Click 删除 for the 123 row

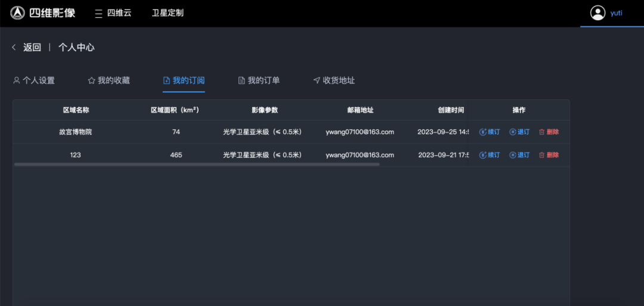[x=549, y=155]
